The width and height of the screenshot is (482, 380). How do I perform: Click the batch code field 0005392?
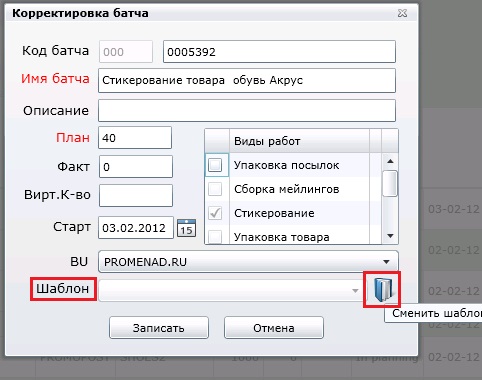coord(279,52)
